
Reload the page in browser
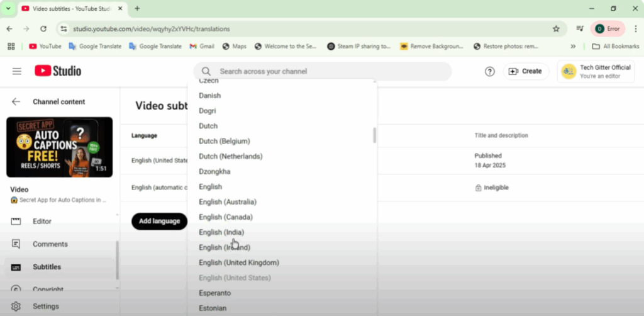[43, 29]
